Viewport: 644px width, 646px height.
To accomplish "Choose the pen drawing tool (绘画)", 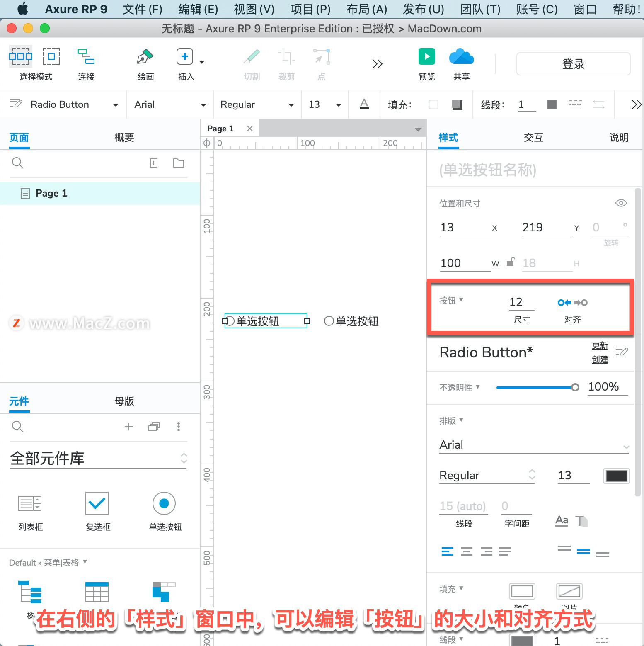I will [145, 56].
